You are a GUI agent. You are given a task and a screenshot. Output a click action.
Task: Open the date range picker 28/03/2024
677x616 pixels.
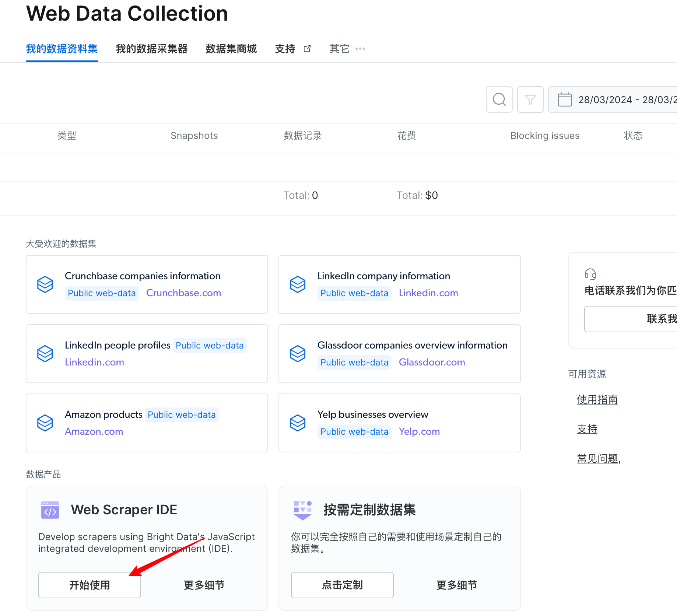click(x=613, y=99)
